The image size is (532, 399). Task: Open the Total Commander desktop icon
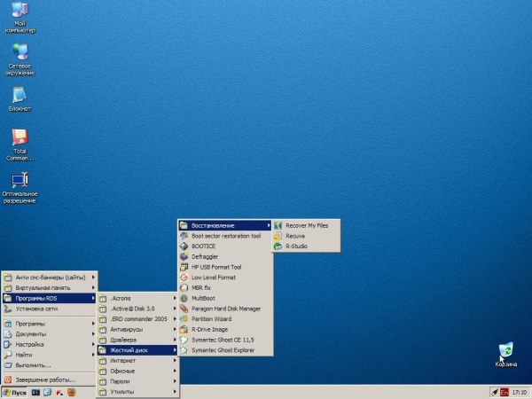[x=20, y=138]
